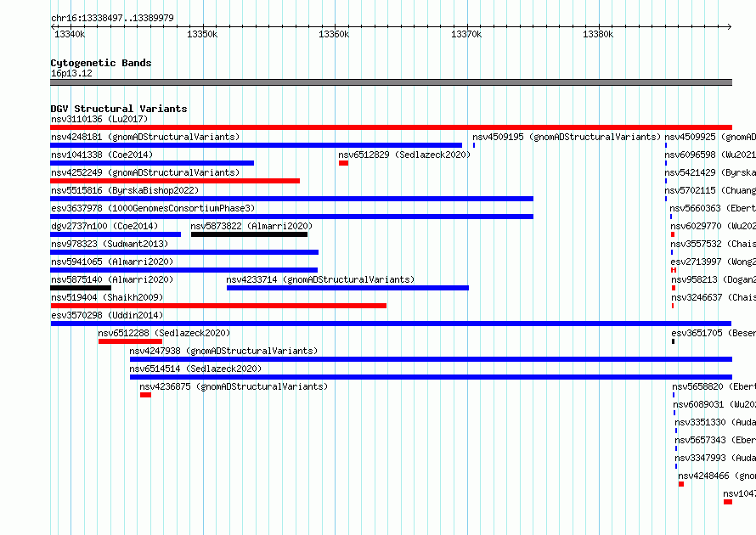Click the blue bar of nsv4247938

pos(431,359)
